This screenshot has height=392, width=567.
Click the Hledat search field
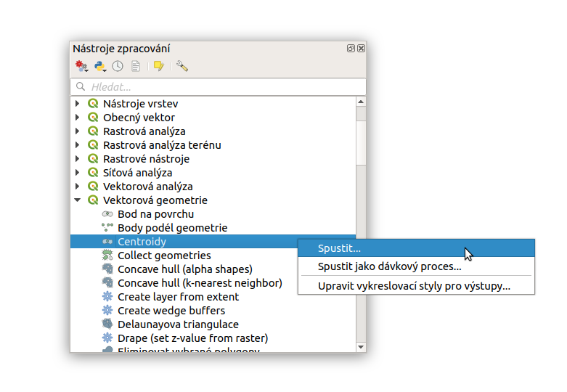[218, 87]
